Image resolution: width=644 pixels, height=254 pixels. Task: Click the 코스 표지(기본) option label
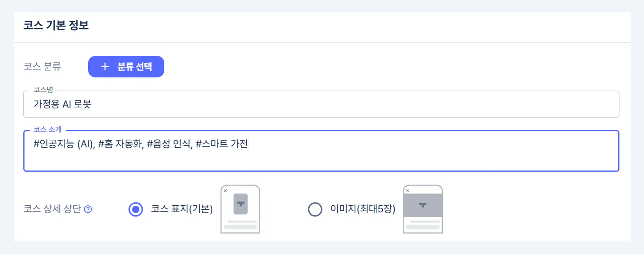coord(182,209)
